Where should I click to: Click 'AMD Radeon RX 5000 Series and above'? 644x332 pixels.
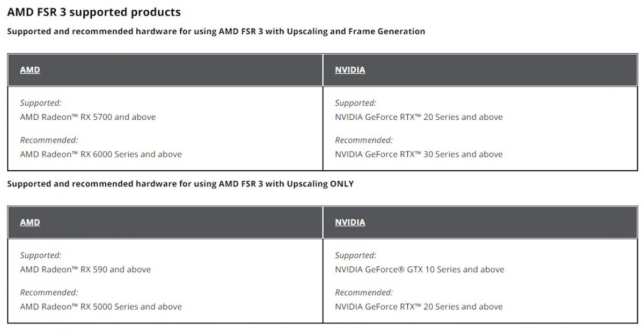coord(101,307)
